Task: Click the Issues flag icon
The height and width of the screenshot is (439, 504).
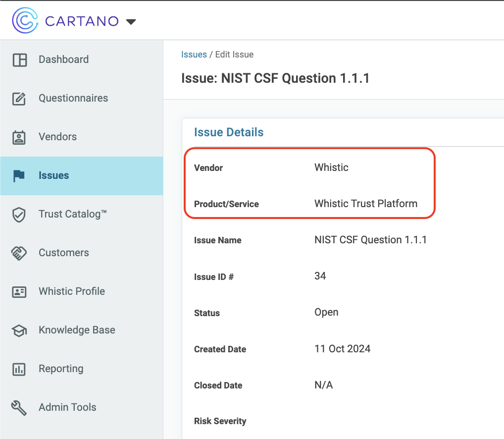Action: click(19, 175)
